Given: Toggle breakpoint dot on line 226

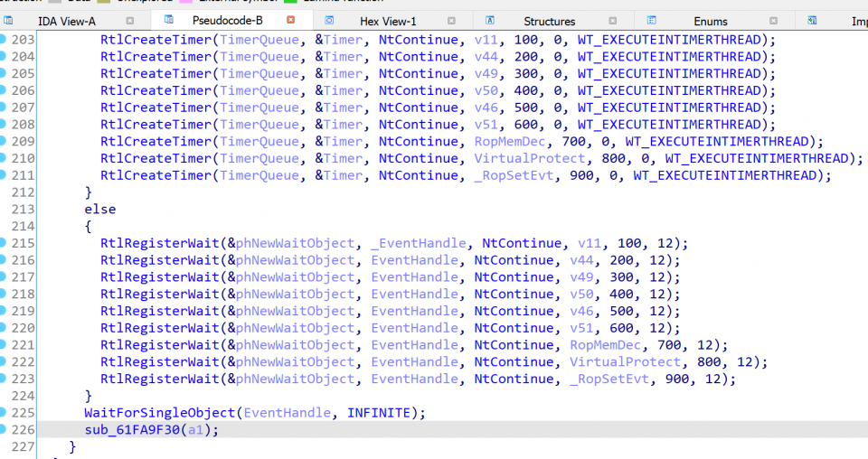Looking at the screenshot, I should 2,429.
